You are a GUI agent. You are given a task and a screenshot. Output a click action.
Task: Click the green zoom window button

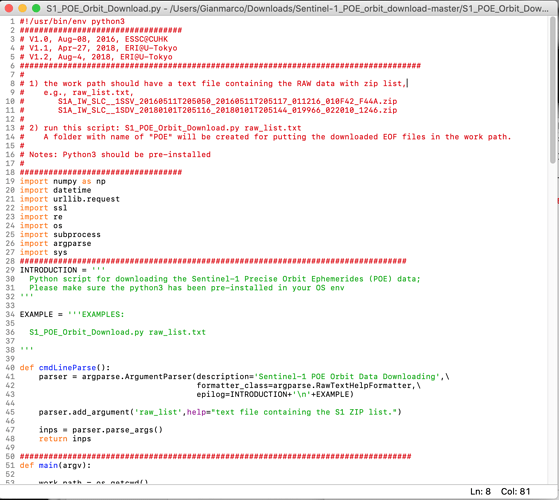[x=36, y=8]
